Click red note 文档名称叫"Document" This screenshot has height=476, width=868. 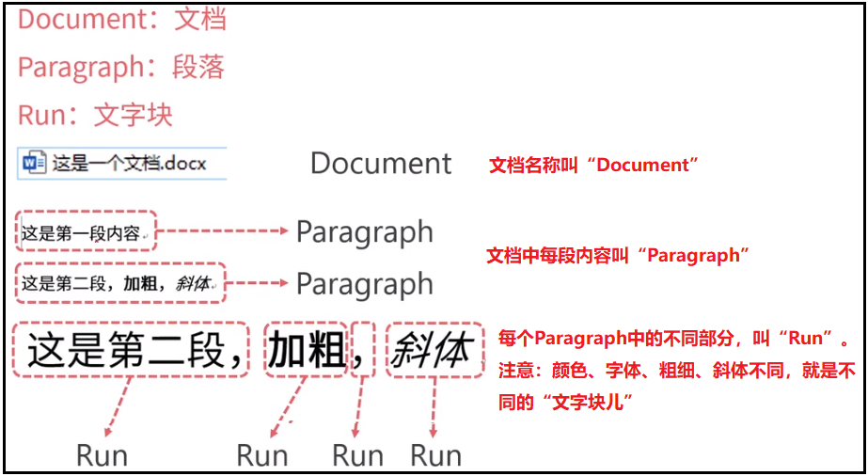click(592, 165)
